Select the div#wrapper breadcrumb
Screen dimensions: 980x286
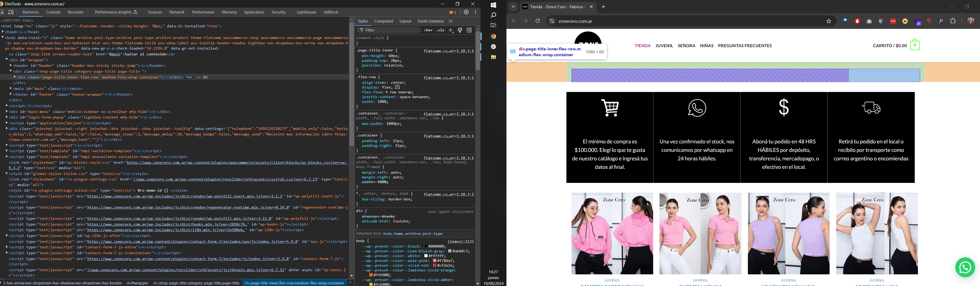(137, 283)
